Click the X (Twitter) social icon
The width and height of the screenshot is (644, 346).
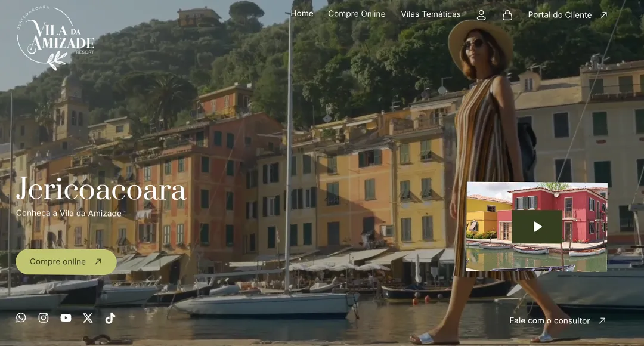(x=88, y=318)
